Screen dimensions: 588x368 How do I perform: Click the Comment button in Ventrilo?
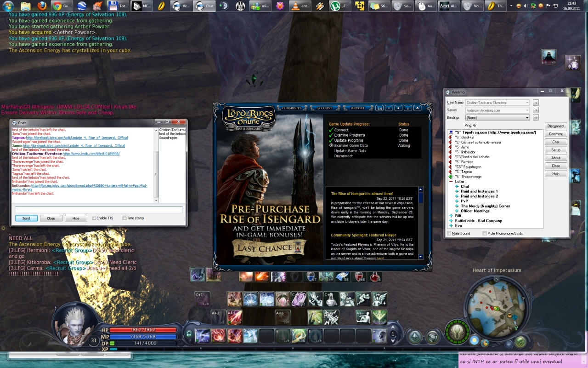(556, 134)
